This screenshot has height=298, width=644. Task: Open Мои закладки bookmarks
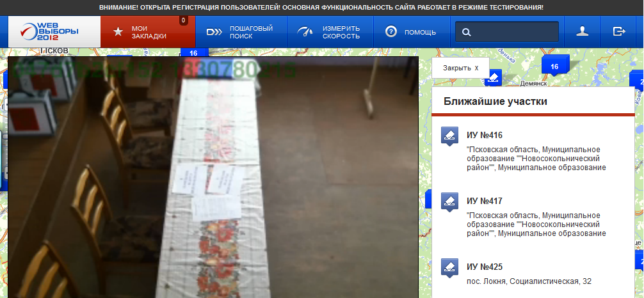pyautogui.click(x=148, y=32)
